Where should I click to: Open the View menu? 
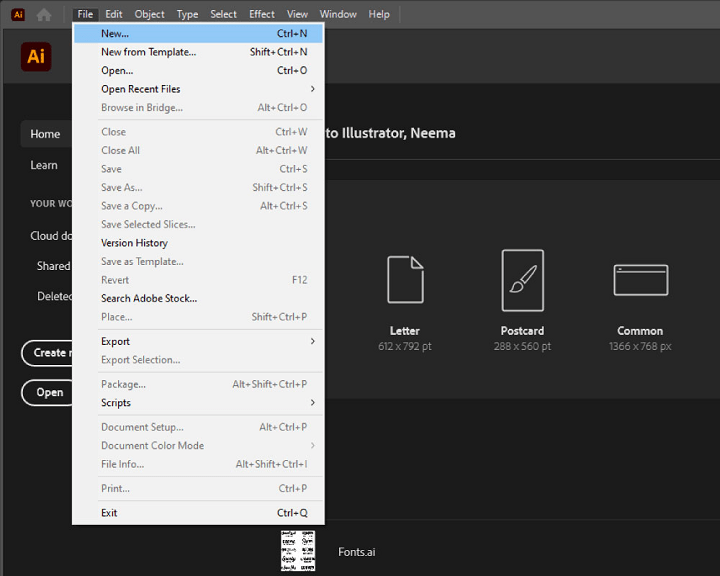[297, 14]
